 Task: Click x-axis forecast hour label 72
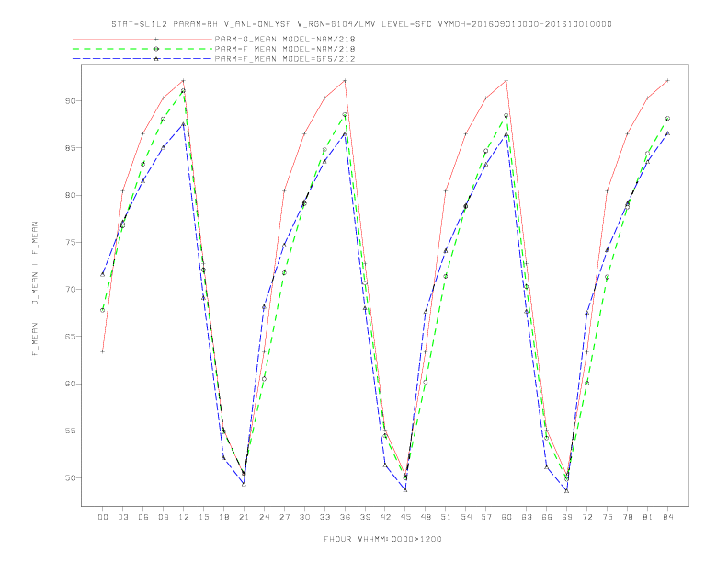pos(587,517)
